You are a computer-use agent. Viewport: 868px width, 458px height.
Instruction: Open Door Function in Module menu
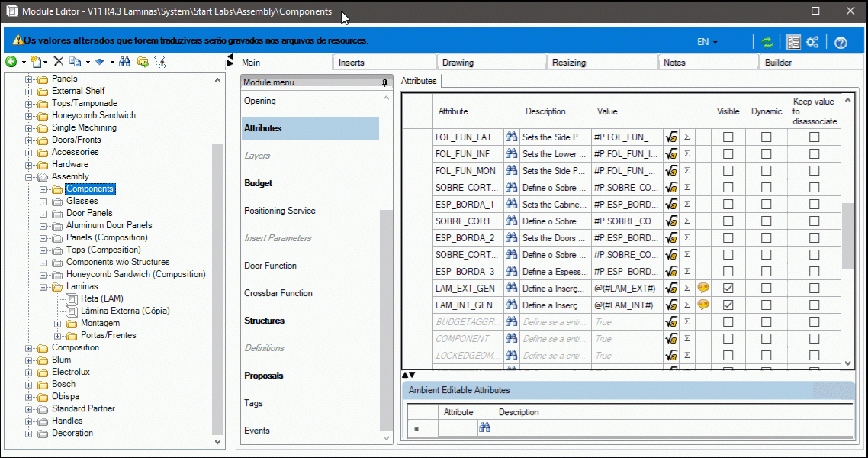[270, 266]
